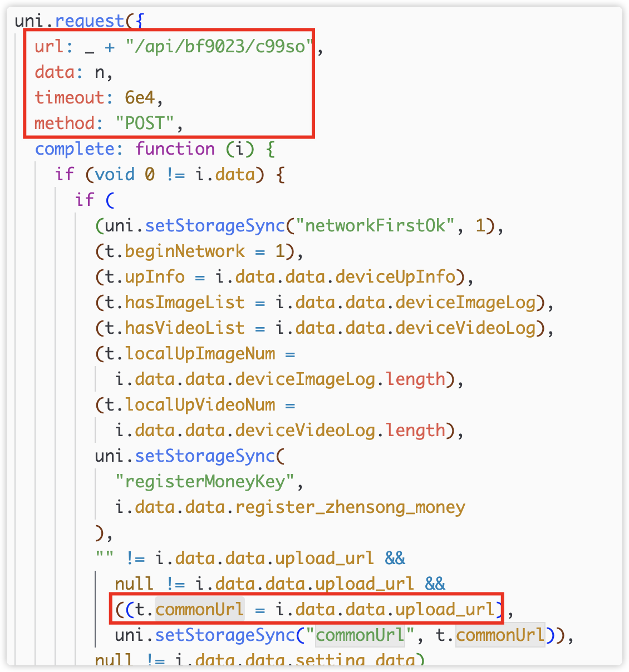
Task: Click the "registerMoneyKey" string
Action: point(205,481)
